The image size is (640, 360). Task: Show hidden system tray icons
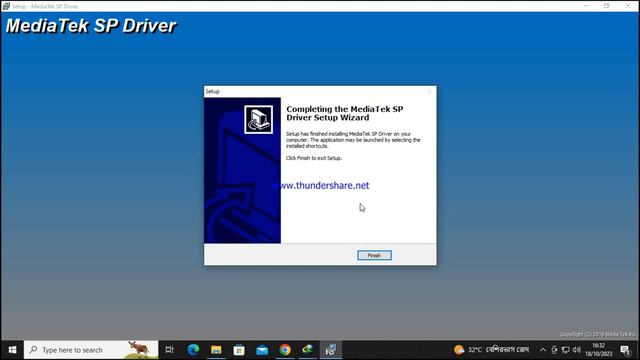click(543, 350)
